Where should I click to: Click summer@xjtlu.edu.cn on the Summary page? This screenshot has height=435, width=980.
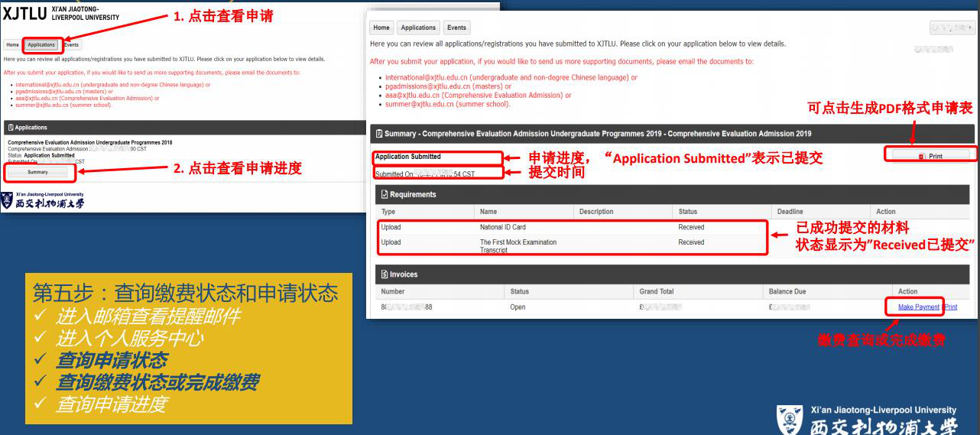point(420,104)
